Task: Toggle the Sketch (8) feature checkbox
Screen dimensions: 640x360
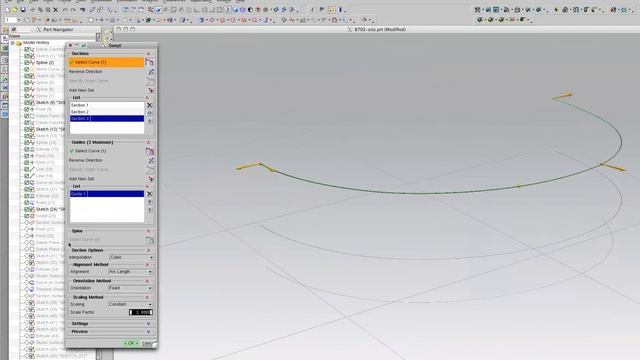Action: (x=27, y=102)
